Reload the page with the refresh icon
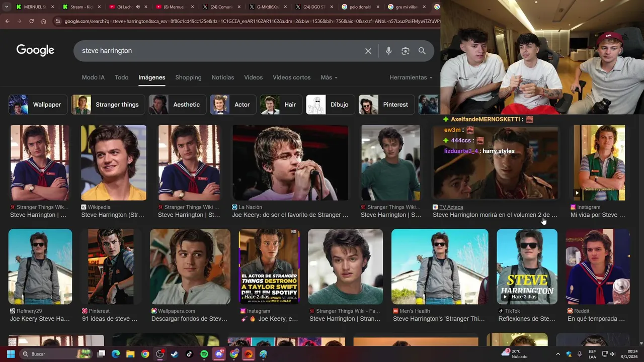This screenshot has width=644, height=362. [x=31, y=21]
